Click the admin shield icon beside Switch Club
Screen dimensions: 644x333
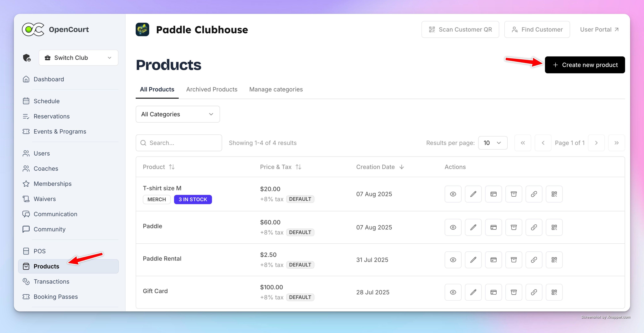[27, 58]
